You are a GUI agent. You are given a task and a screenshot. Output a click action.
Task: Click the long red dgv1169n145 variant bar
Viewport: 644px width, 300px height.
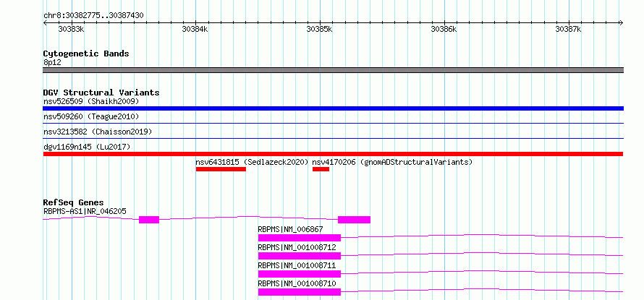tap(333, 154)
